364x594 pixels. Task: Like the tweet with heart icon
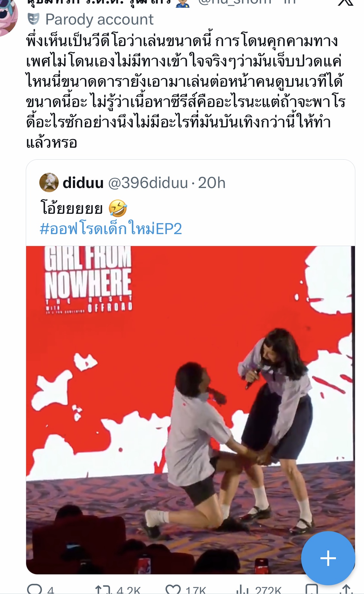click(173, 589)
